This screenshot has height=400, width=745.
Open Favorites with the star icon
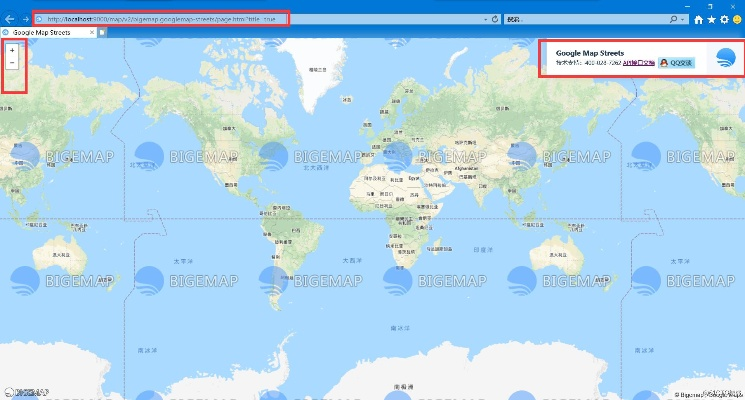[x=711, y=19]
